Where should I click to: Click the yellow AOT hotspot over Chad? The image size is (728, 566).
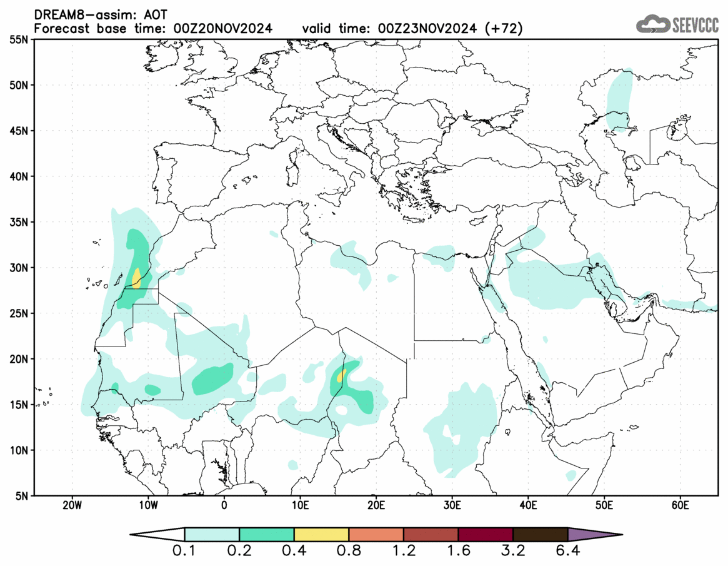pyautogui.click(x=341, y=375)
